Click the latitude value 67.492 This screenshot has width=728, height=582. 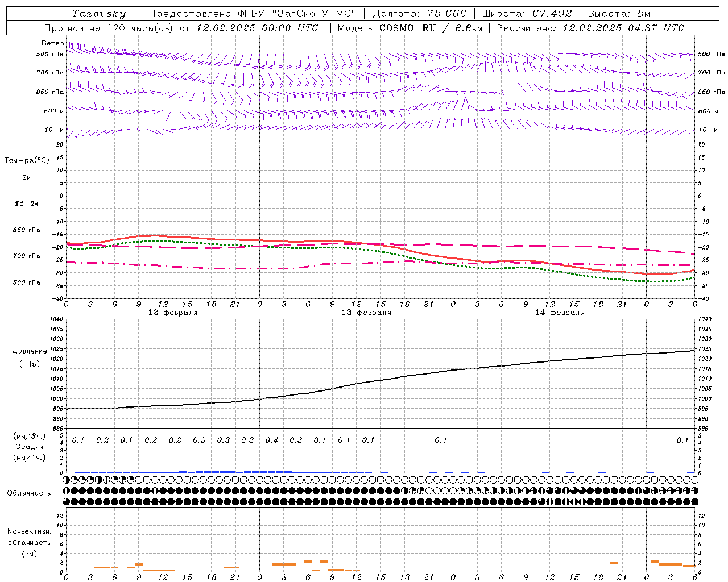tap(552, 14)
